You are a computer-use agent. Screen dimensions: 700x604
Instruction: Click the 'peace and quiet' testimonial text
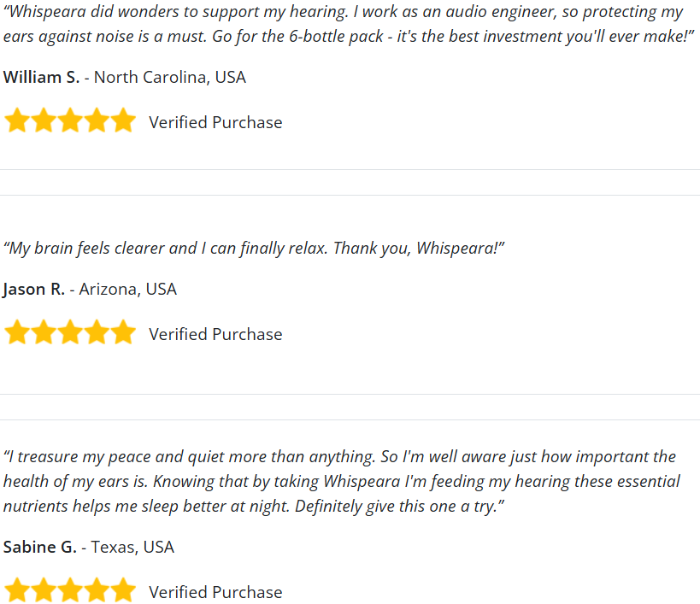(x=342, y=481)
